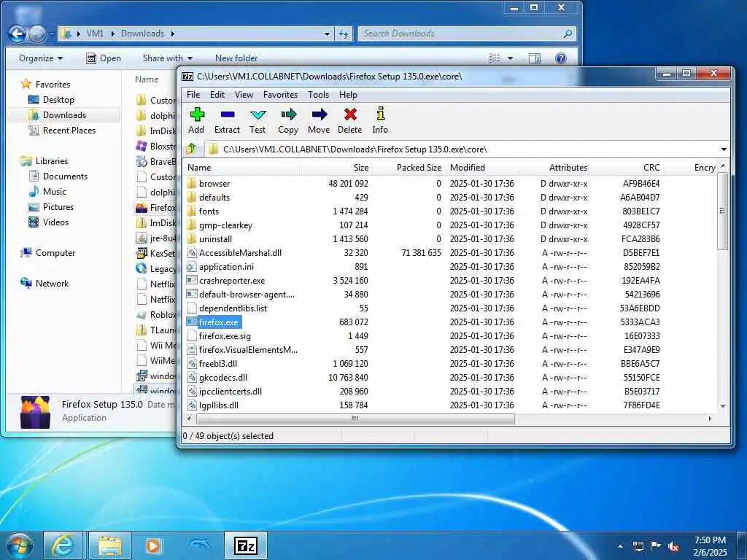Screen dimensions: 747x560
Task: Select Computer in navigation pane
Action: pos(48,253)
